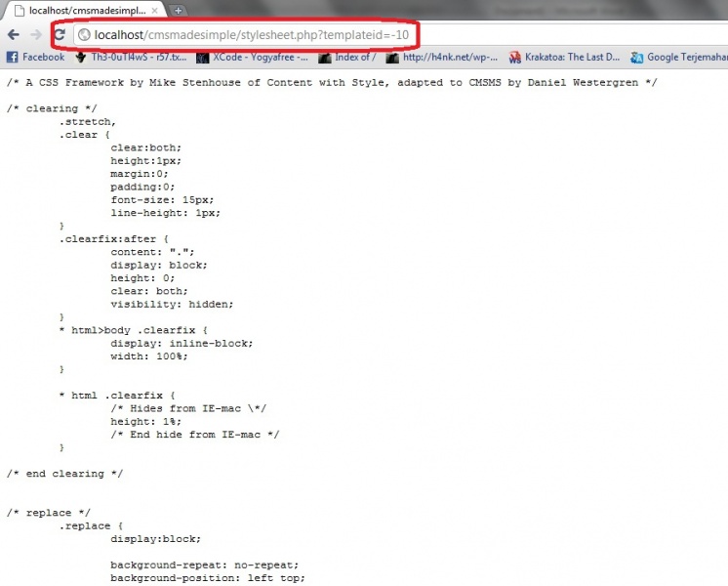
Task: Click the Index of bookmark favicon
Action: point(324,58)
